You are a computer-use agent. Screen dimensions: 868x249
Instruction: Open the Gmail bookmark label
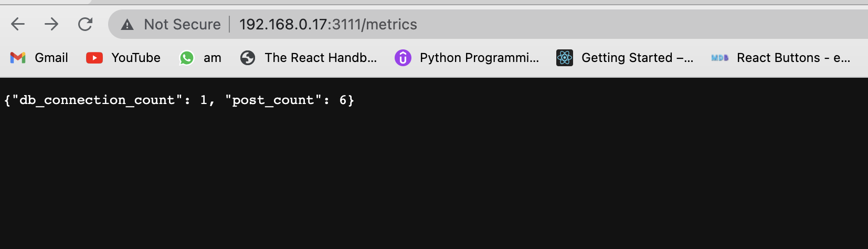click(x=51, y=58)
